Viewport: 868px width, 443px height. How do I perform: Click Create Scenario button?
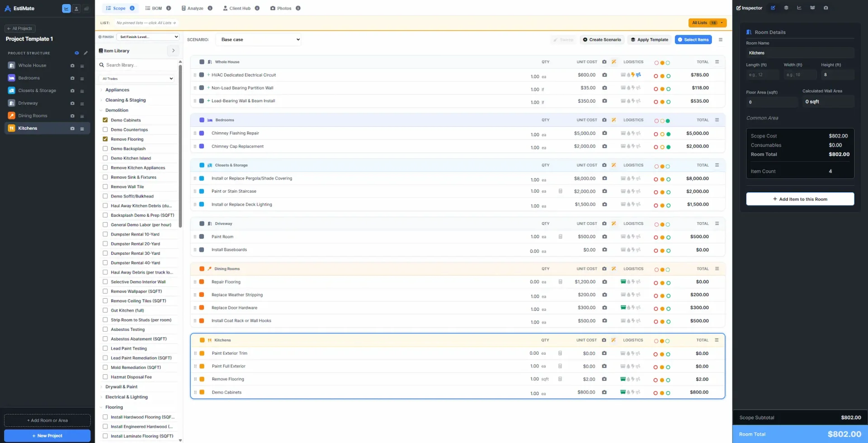coord(602,40)
